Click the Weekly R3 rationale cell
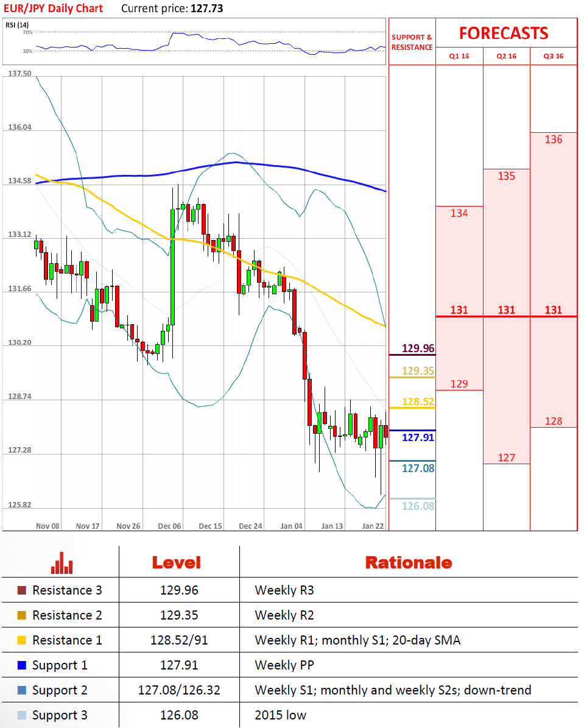Screen dimensions: 584x728 pyautogui.click(x=284, y=590)
